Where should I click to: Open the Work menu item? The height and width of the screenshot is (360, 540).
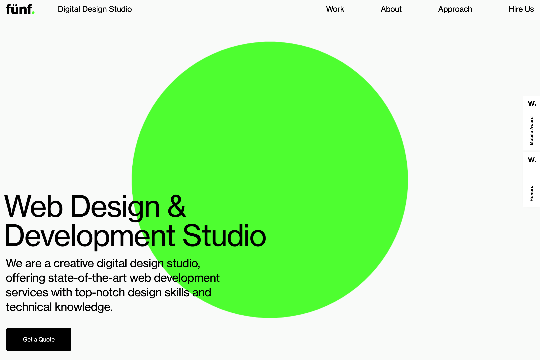[335, 9]
